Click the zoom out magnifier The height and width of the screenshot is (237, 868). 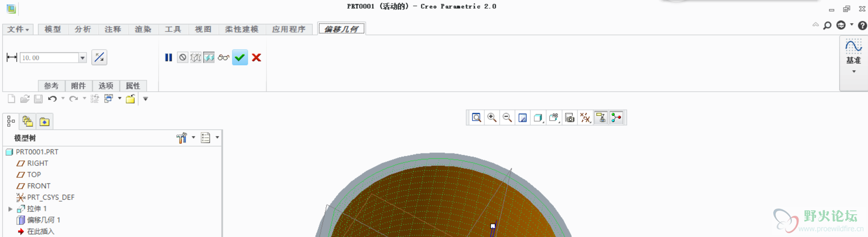507,118
